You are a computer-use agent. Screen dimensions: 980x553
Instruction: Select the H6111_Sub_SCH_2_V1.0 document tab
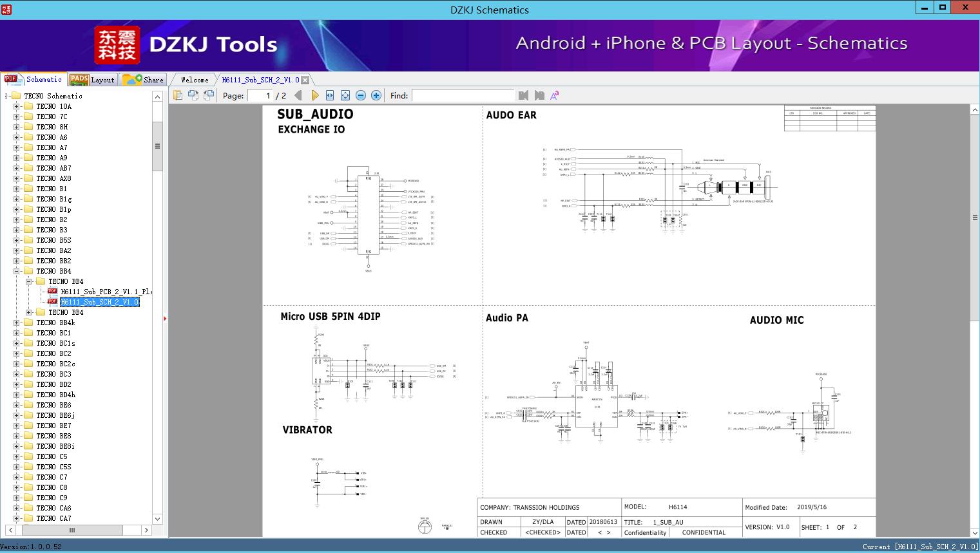[x=260, y=80]
